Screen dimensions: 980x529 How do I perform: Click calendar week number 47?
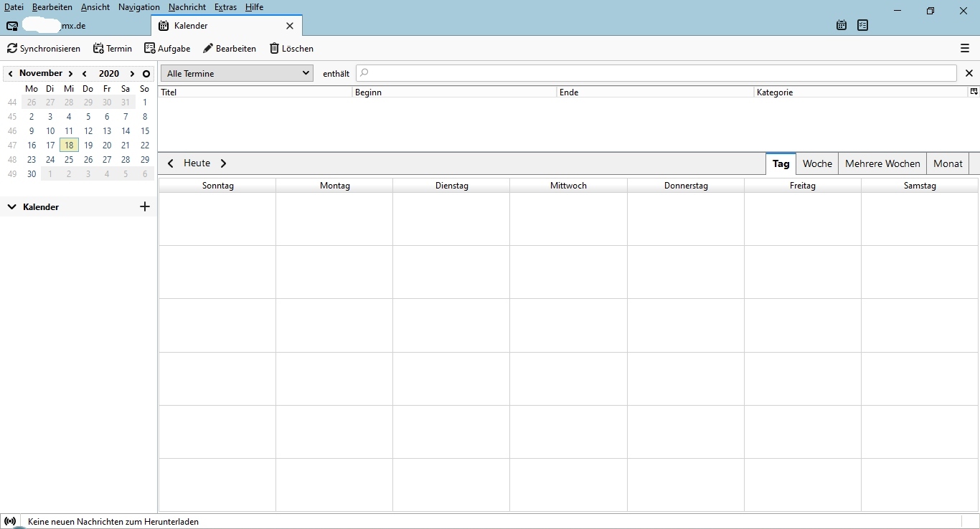point(12,146)
